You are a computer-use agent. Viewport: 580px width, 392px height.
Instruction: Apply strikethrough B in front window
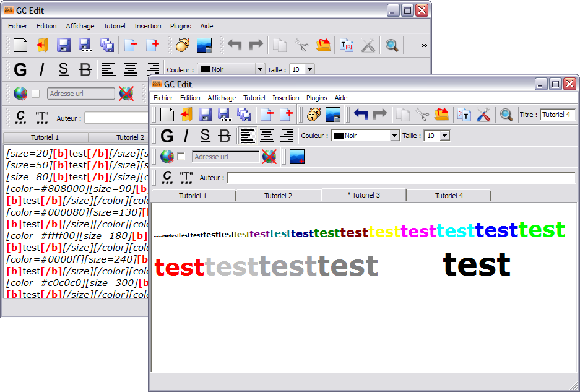pos(225,136)
